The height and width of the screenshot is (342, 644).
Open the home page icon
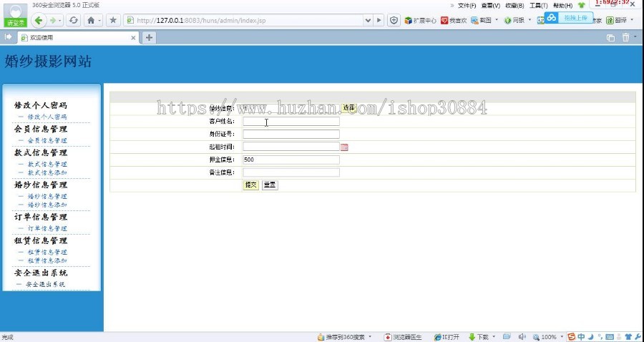click(91, 20)
